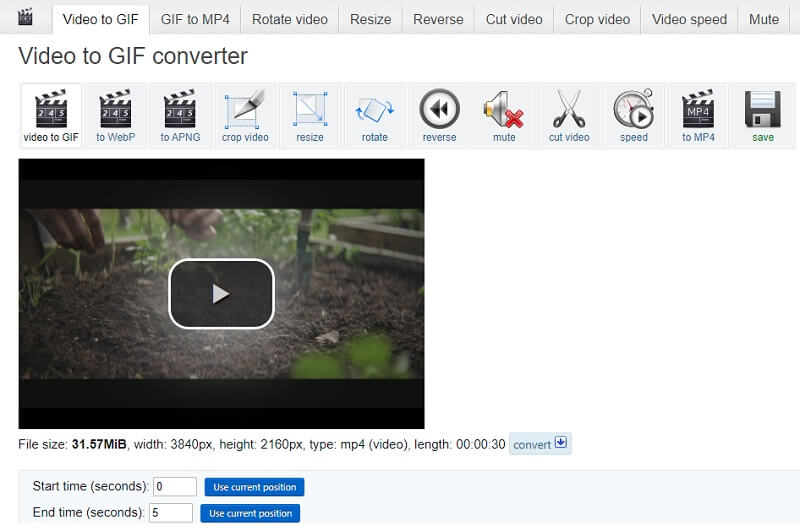This screenshot has width=800, height=528.
Task: Click the End time seconds input field
Action: tap(171, 513)
